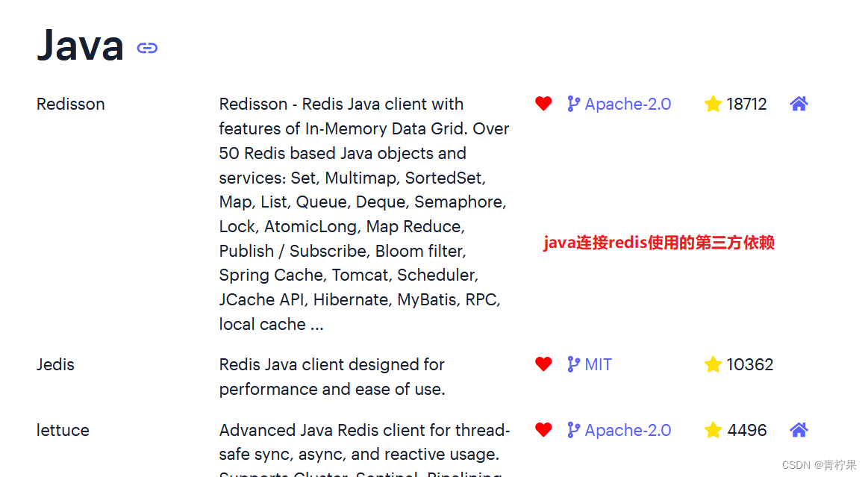Click the Redisson description paragraph

coord(363,214)
